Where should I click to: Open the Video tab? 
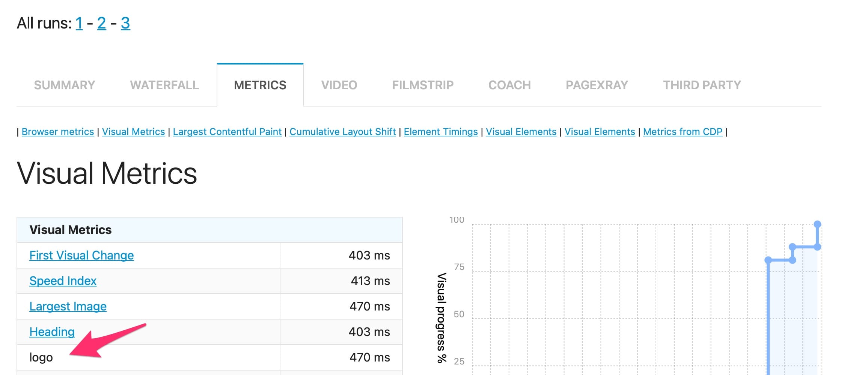click(x=339, y=85)
